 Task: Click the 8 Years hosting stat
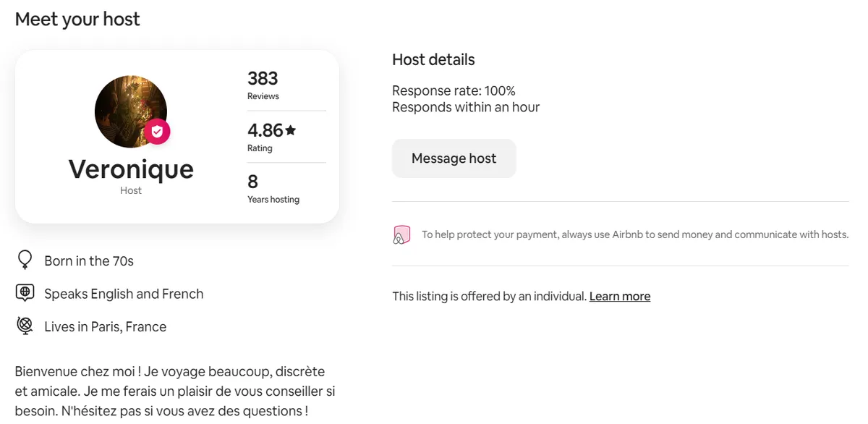click(x=273, y=188)
